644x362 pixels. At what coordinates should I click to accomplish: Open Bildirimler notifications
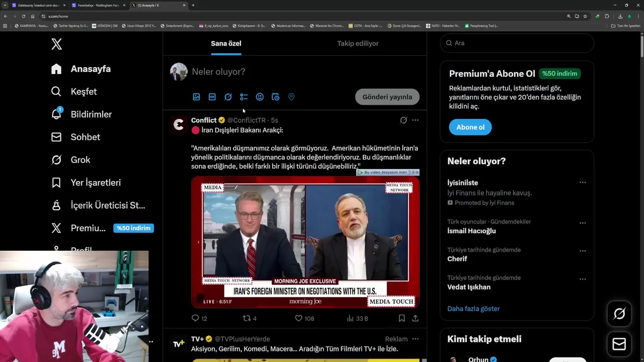(81, 114)
